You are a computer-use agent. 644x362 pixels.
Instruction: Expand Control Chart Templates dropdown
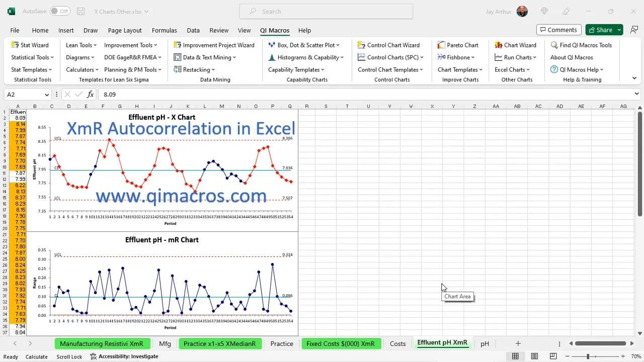pyautogui.click(x=390, y=69)
